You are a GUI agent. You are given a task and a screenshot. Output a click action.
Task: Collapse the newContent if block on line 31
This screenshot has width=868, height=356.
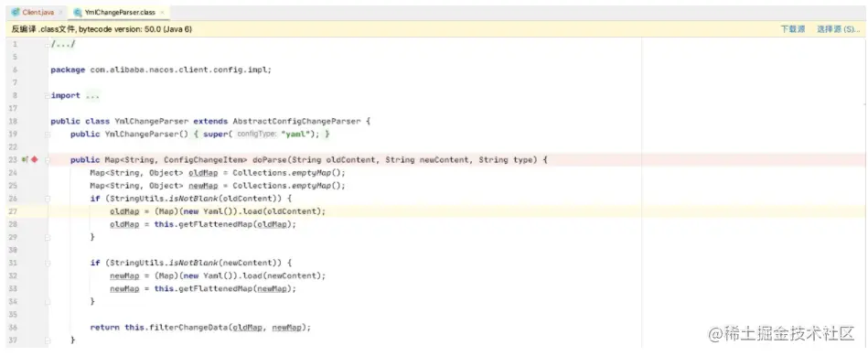[47, 263]
